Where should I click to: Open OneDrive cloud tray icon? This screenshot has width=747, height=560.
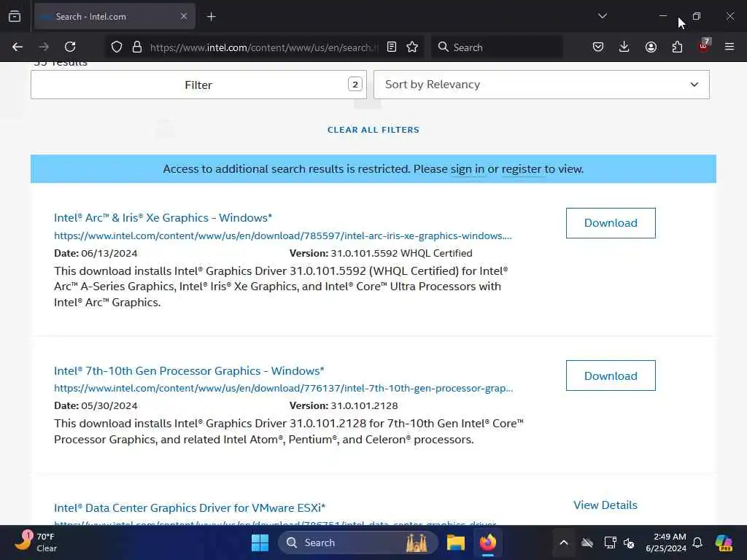(587, 542)
